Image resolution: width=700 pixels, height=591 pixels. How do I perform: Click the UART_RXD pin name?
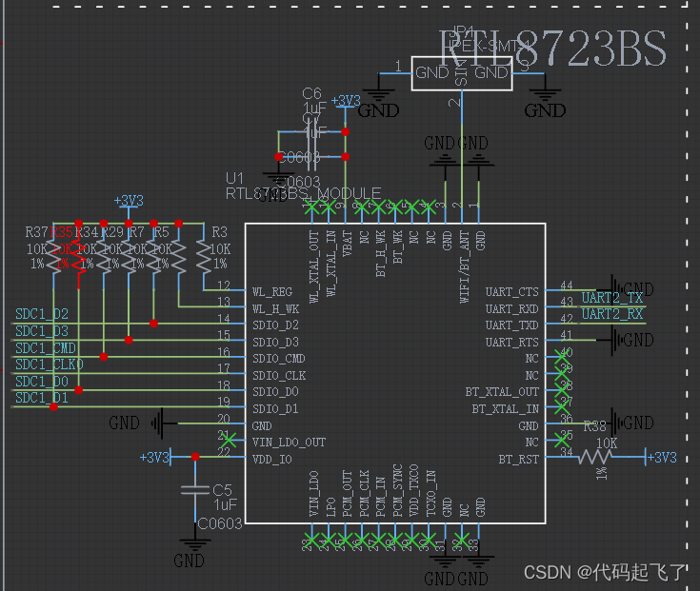[512, 309]
